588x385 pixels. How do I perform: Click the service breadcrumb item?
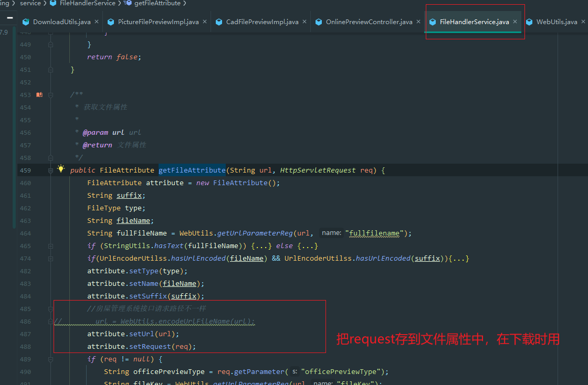(30, 3)
